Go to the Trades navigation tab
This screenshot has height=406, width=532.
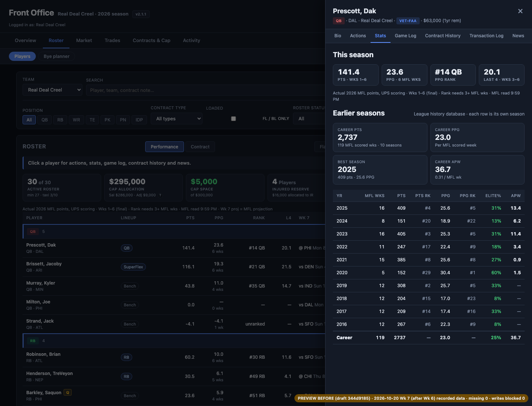pyautogui.click(x=112, y=41)
